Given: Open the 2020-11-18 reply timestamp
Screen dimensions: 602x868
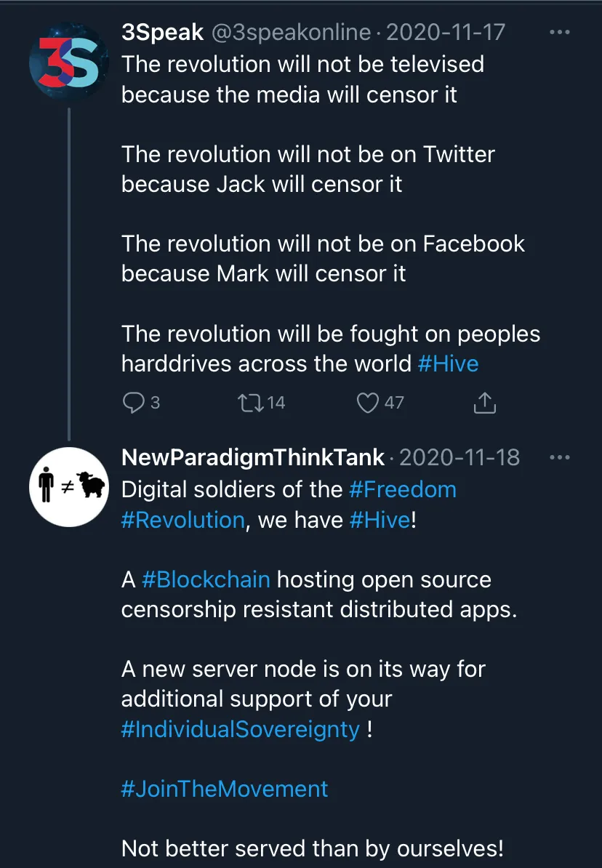Looking at the screenshot, I should tap(459, 457).
